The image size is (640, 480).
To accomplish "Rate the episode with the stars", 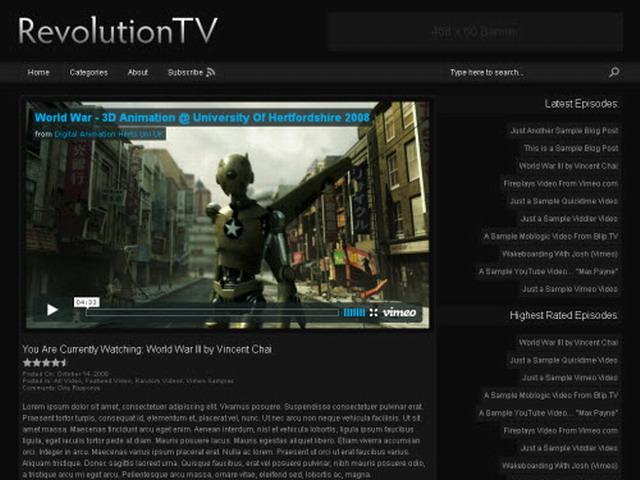I will (44, 362).
